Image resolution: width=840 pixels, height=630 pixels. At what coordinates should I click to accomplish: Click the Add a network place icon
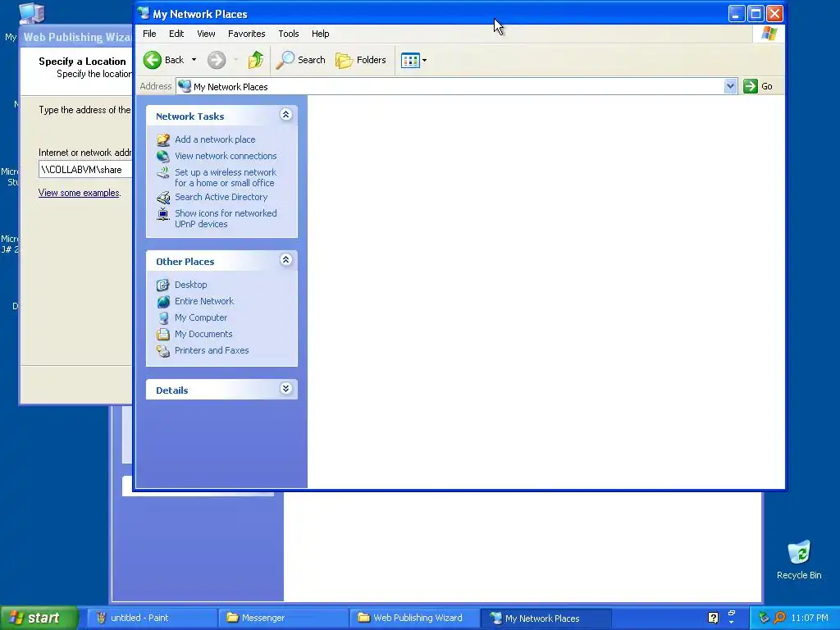[x=163, y=139]
